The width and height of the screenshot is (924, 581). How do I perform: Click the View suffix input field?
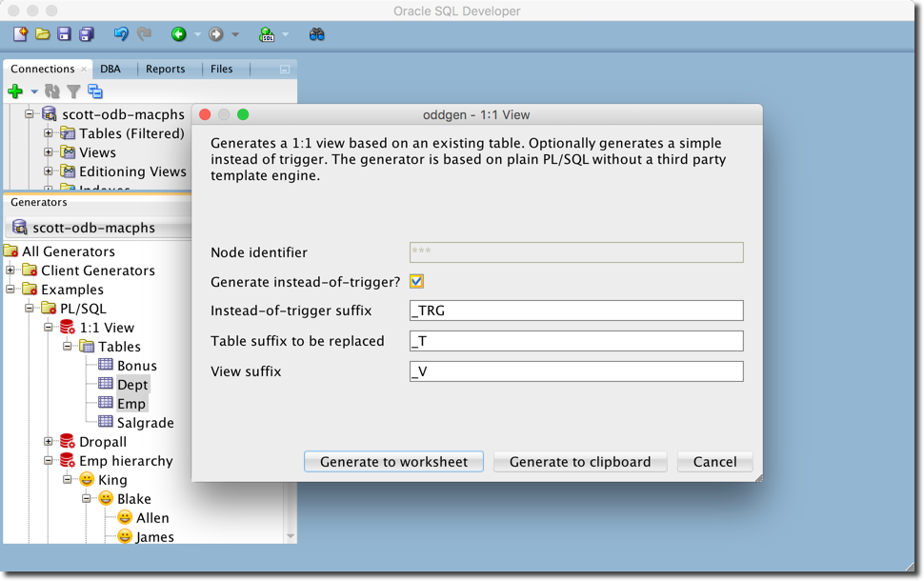click(x=576, y=371)
